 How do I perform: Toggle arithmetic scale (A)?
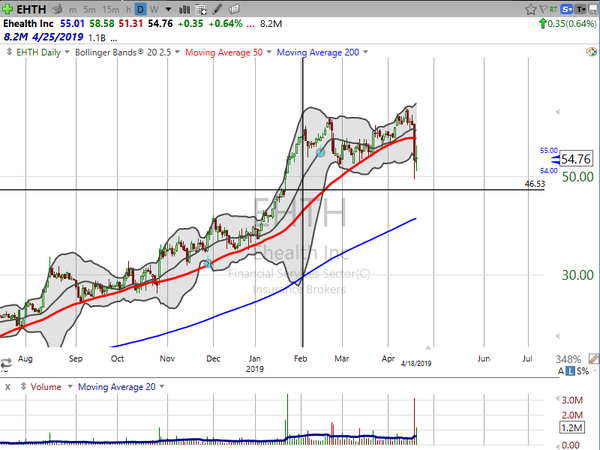point(561,371)
